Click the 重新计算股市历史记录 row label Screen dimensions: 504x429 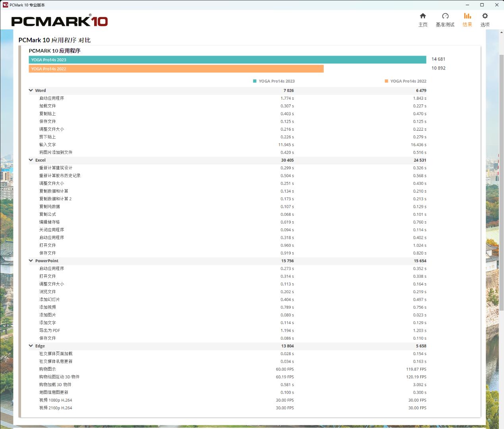coord(60,176)
